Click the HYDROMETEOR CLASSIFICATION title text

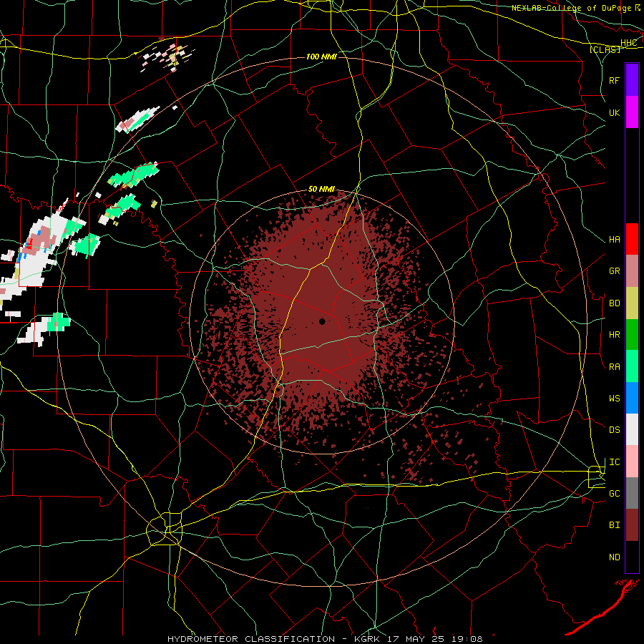point(251,639)
